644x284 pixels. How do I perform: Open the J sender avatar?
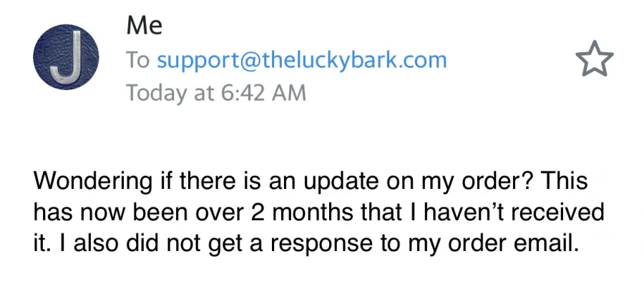click(66, 57)
